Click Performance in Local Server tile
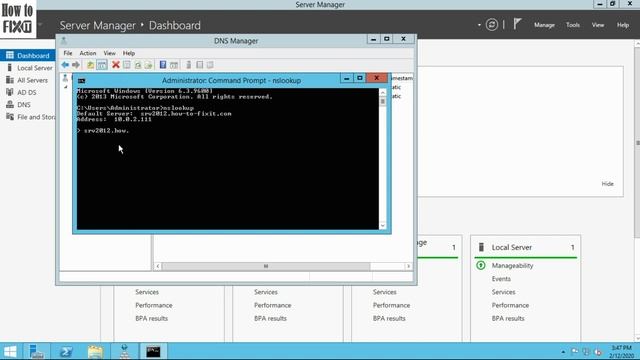The image size is (640, 360). (x=510, y=305)
